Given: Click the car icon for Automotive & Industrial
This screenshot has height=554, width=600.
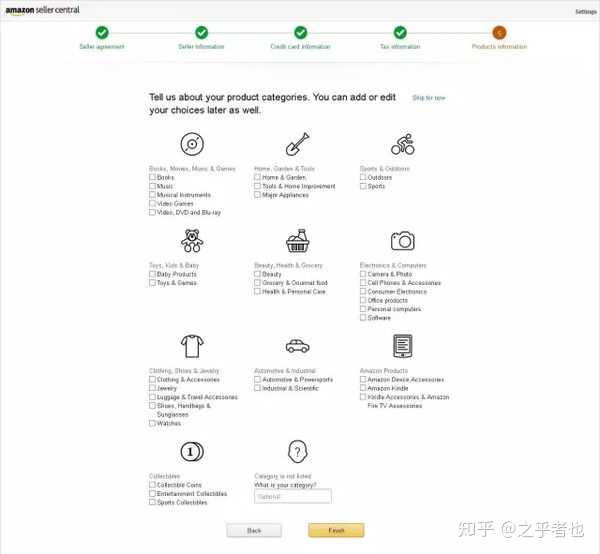Looking at the screenshot, I should point(297,346).
